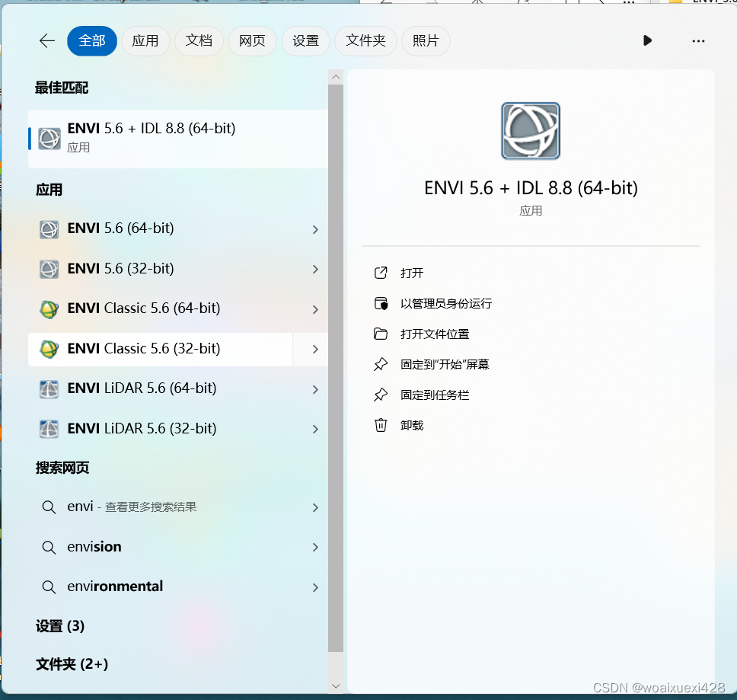
Task: Switch to the 设置 filter tab
Action: [305, 41]
